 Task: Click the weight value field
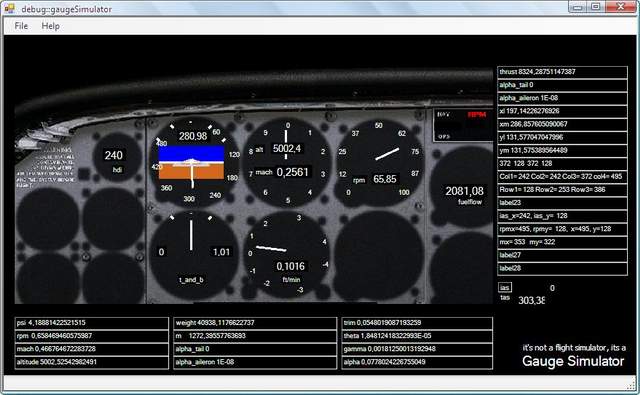(255, 323)
